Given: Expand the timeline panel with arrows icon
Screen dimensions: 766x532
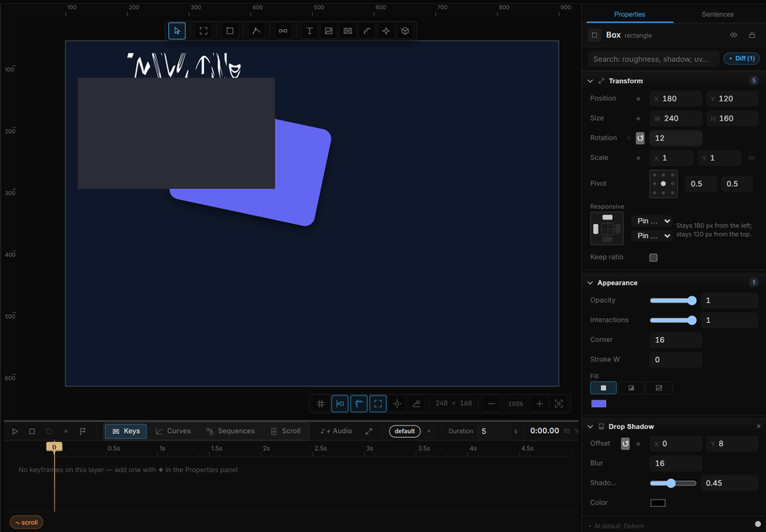Looking at the screenshot, I should [x=369, y=431].
